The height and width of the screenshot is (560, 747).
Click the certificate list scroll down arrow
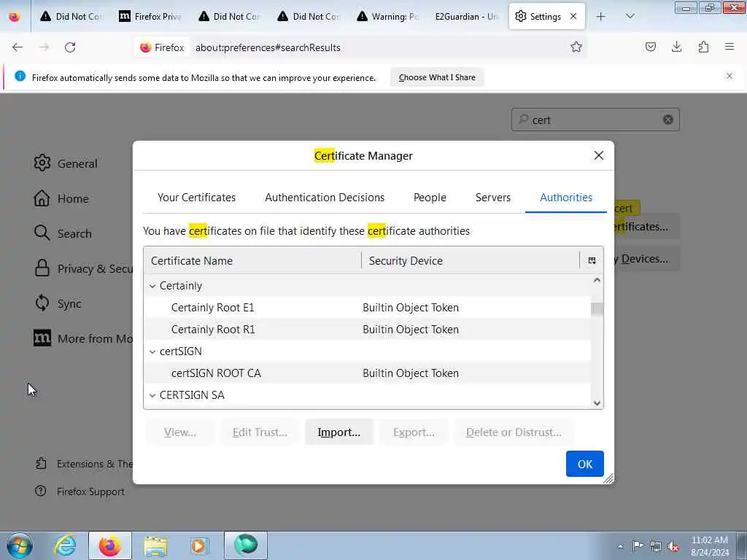pos(597,402)
